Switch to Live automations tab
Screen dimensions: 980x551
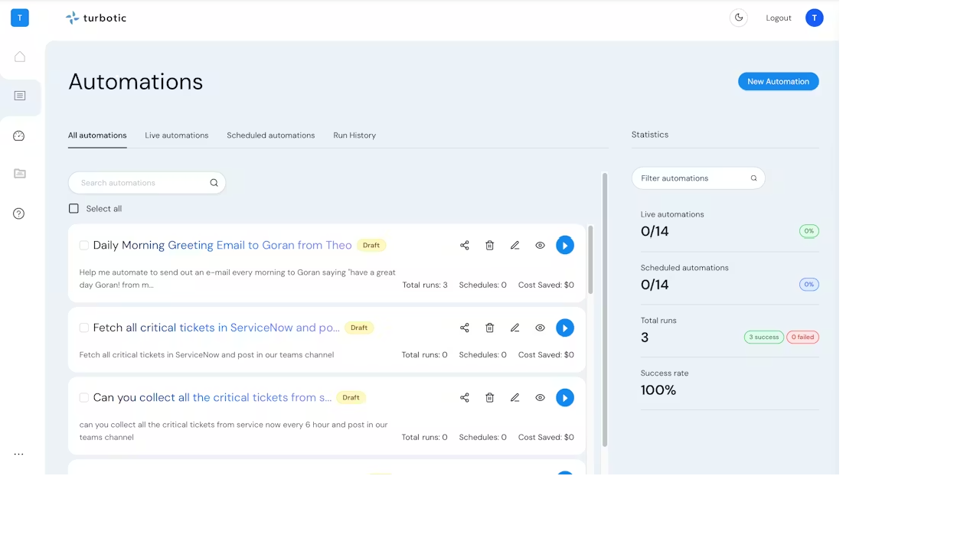pyautogui.click(x=177, y=135)
